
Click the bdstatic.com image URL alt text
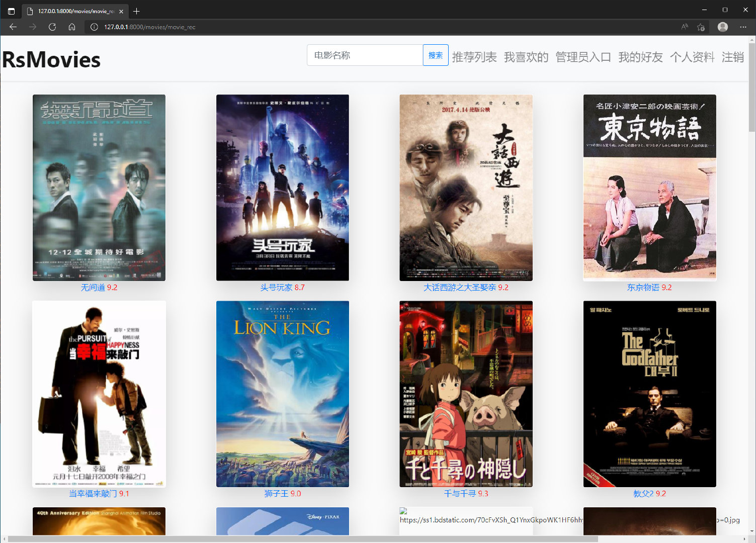click(569, 520)
